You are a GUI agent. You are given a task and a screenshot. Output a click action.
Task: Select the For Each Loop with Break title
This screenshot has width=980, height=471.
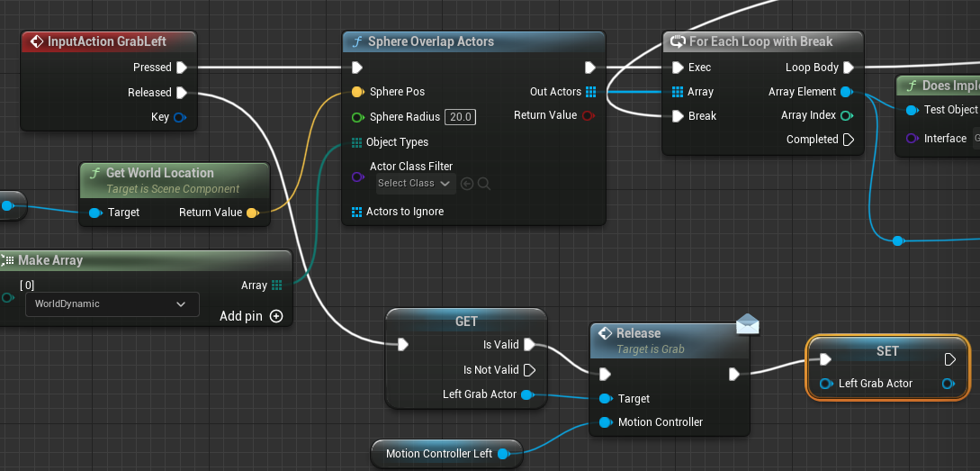[760, 42]
